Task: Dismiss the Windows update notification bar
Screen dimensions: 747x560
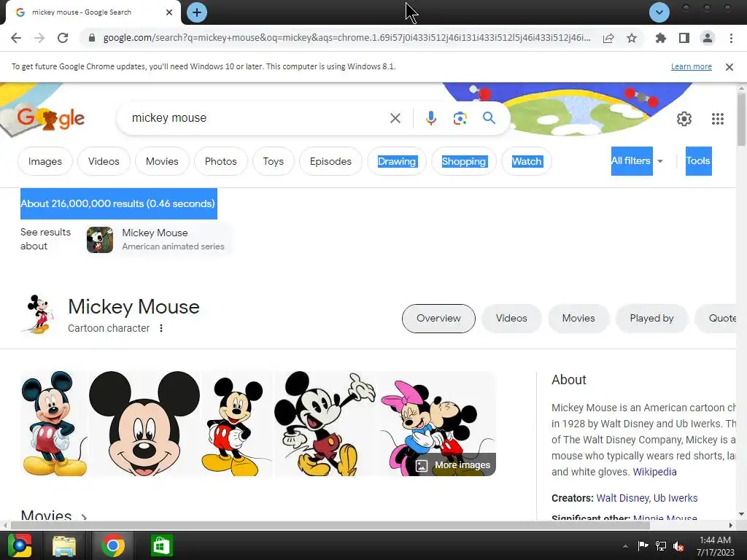Action: [729, 67]
